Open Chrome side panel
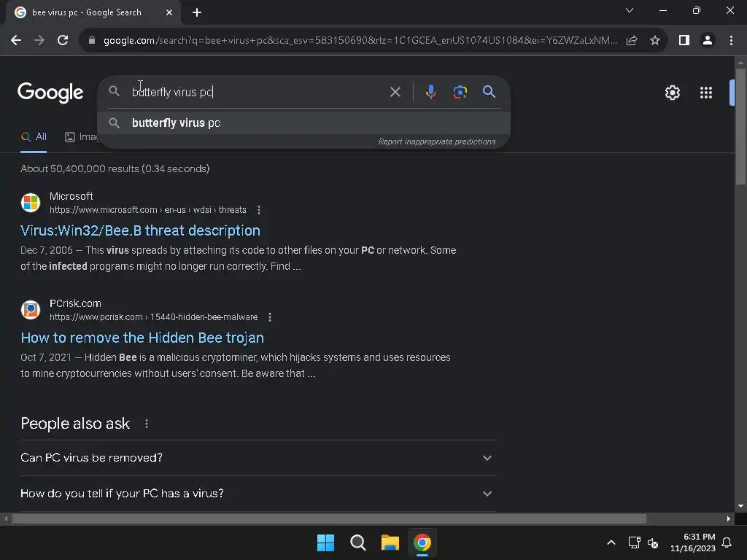 [x=684, y=41]
